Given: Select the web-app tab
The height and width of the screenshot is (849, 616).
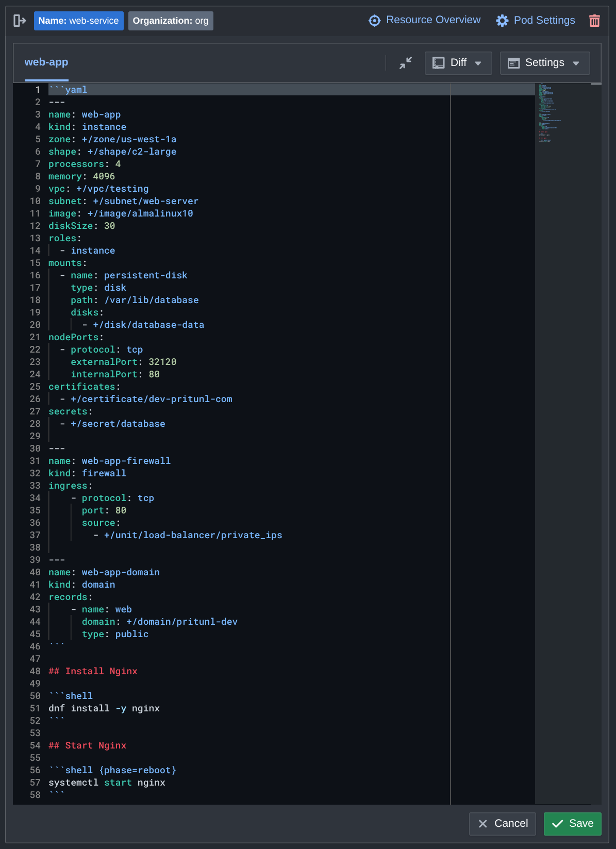Looking at the screenshot, I should (46, 62).
